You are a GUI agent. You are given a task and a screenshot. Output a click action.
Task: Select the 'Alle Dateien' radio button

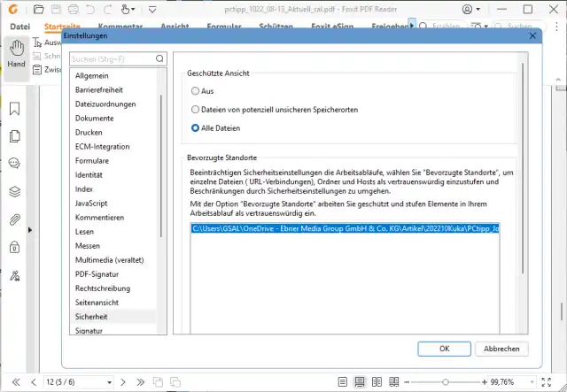196,128
